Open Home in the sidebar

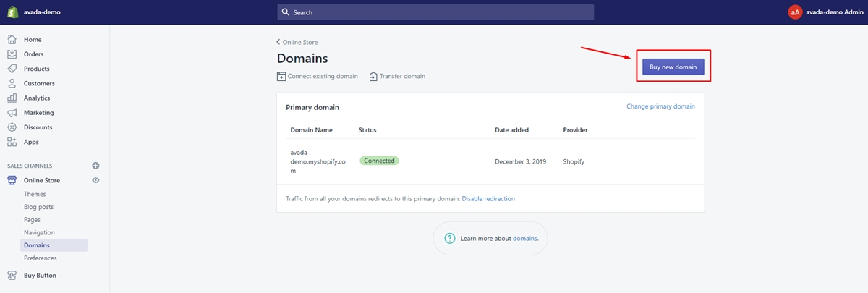coord(33,39)
